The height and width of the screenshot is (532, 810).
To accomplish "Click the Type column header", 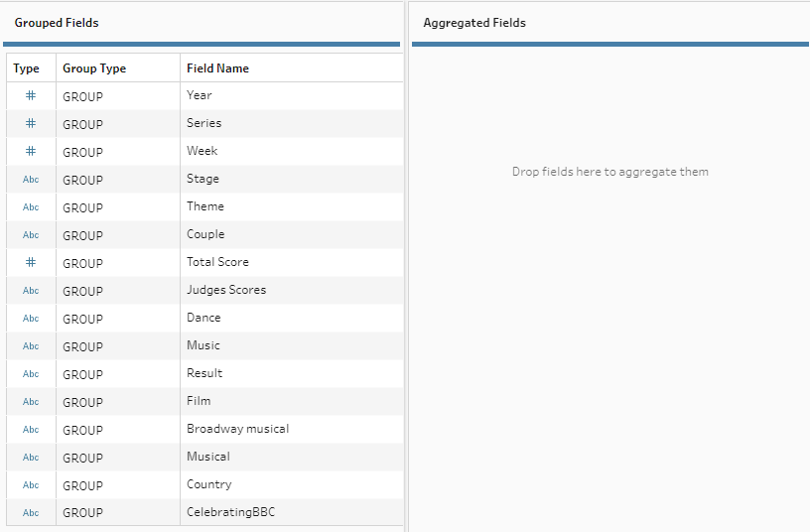I will 27,68.
